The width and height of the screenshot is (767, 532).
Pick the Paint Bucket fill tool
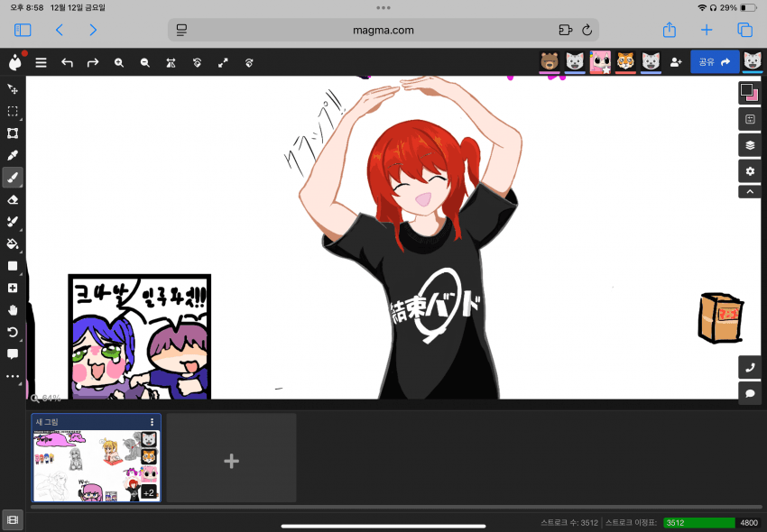click(13, 243)
